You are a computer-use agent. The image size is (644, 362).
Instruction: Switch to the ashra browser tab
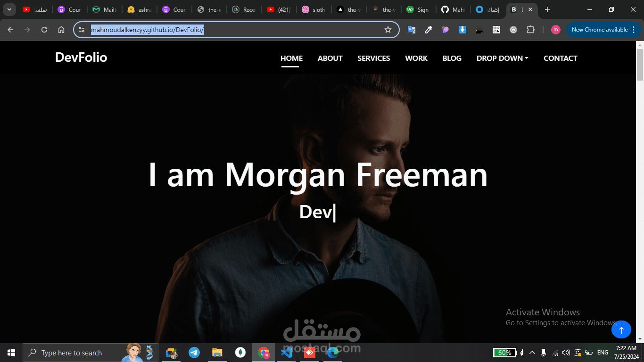point(139,9)
